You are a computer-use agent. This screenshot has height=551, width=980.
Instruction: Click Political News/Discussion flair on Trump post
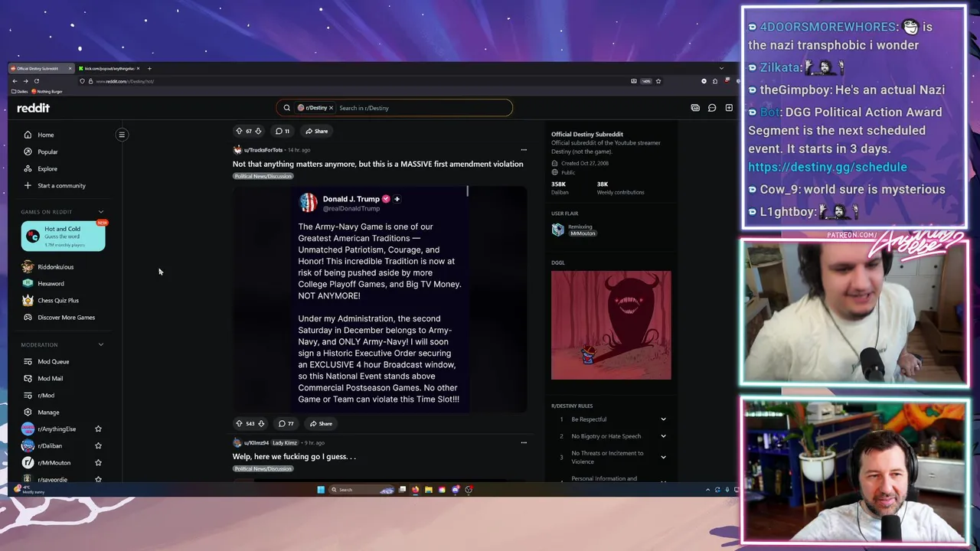(x=263, y=176)
